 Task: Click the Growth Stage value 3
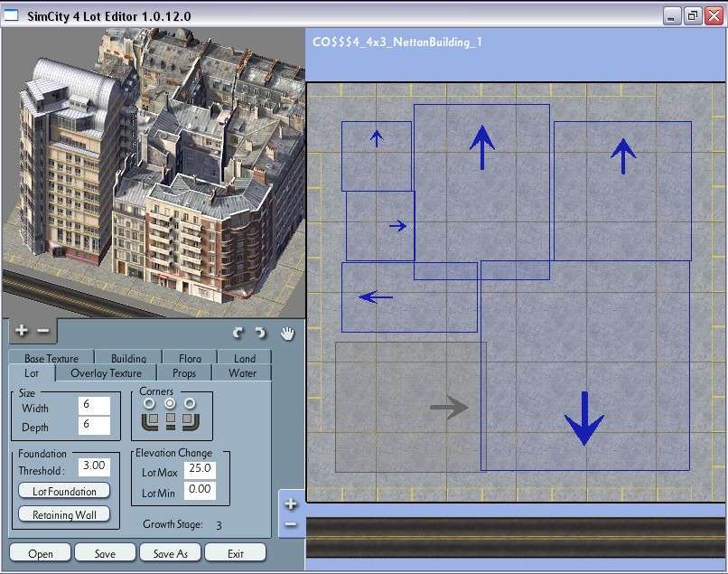[219, 525]
